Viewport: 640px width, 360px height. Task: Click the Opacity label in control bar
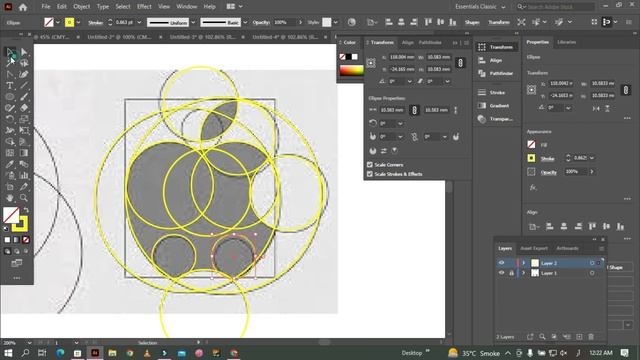pos(260,22)
